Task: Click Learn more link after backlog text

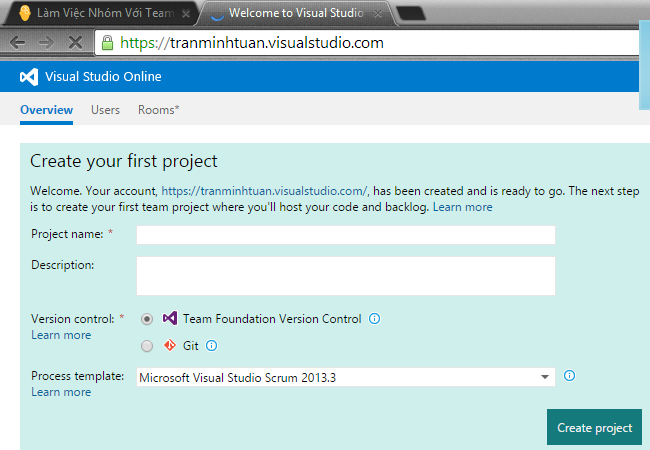Action: tap(463, 207)
